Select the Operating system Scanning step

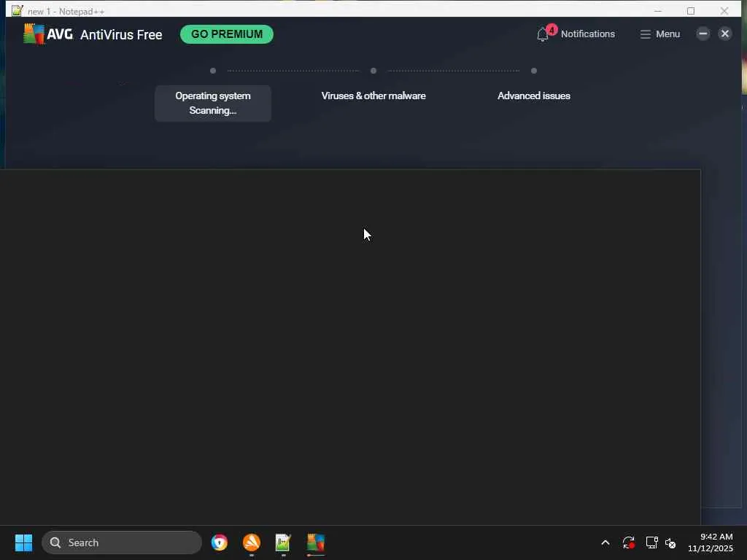[213, 104]
